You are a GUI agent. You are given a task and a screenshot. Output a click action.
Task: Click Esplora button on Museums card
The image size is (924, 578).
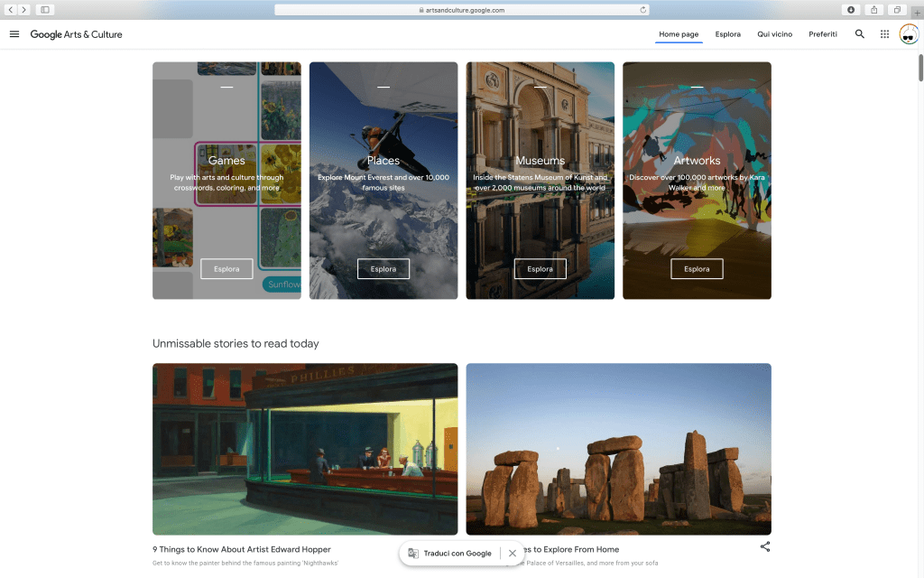[540, 269]
